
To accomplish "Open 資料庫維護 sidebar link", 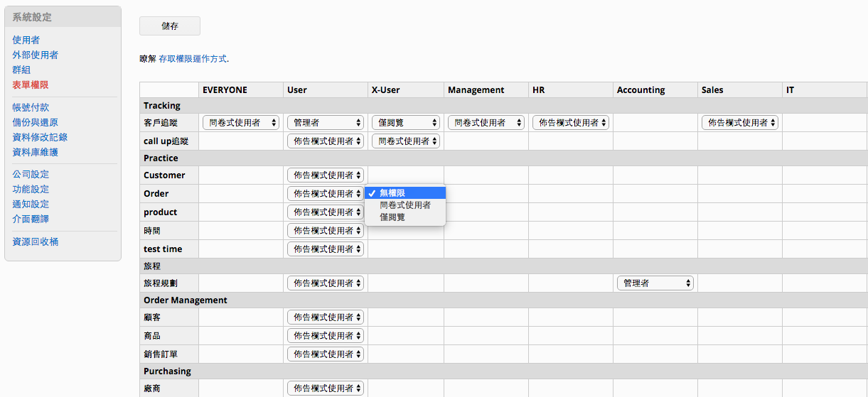I will click(x=35, y=153).
